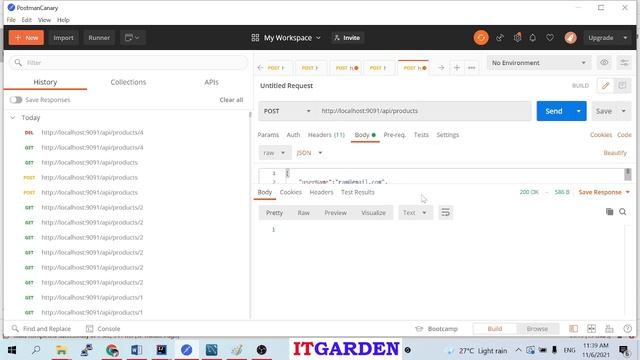Open the capture requests satellite icon
Image resolution: width=640 pixels, height=360 pixels.
500,38
